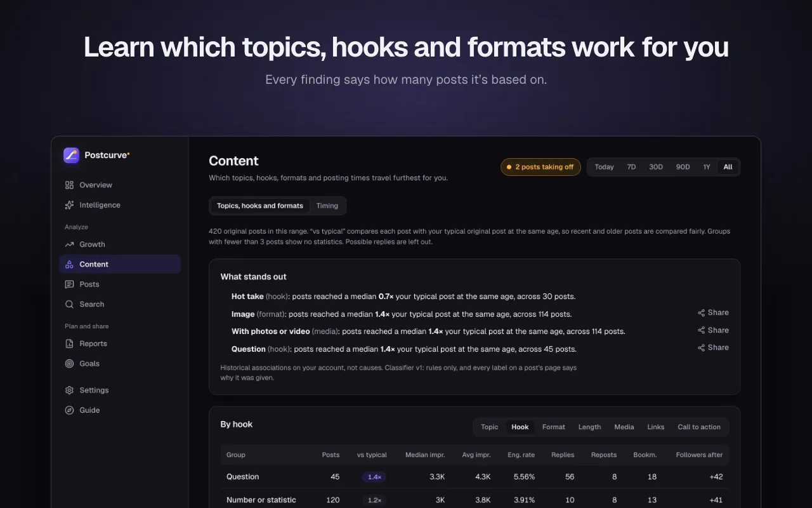Set the date range to All
Image resolution: width=812 pixels, height=508 pixels.
(728, 167)
